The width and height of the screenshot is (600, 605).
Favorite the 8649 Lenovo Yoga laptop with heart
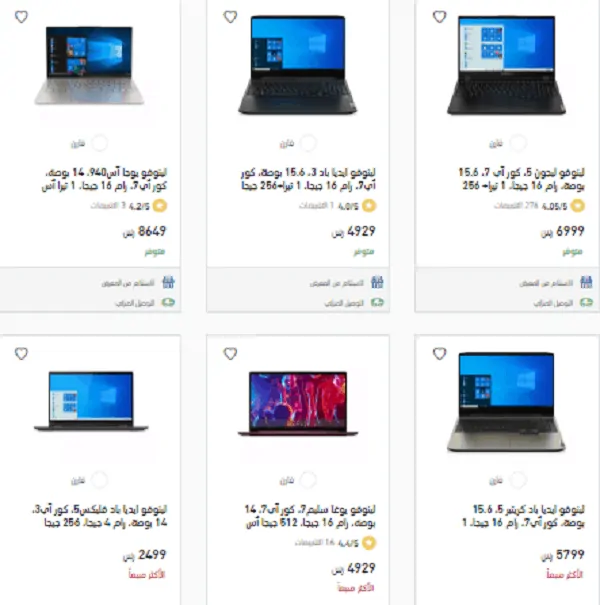(21, 17)
